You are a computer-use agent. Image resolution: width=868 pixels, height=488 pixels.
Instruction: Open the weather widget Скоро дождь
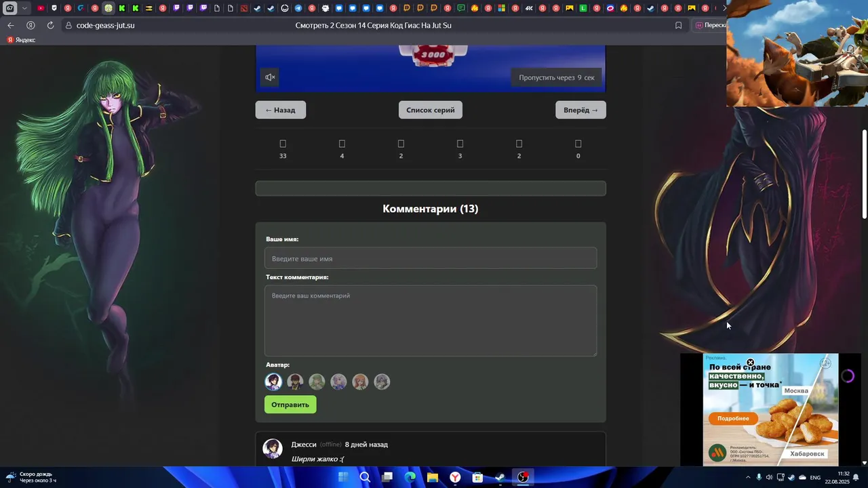click(x=31, y=477)
